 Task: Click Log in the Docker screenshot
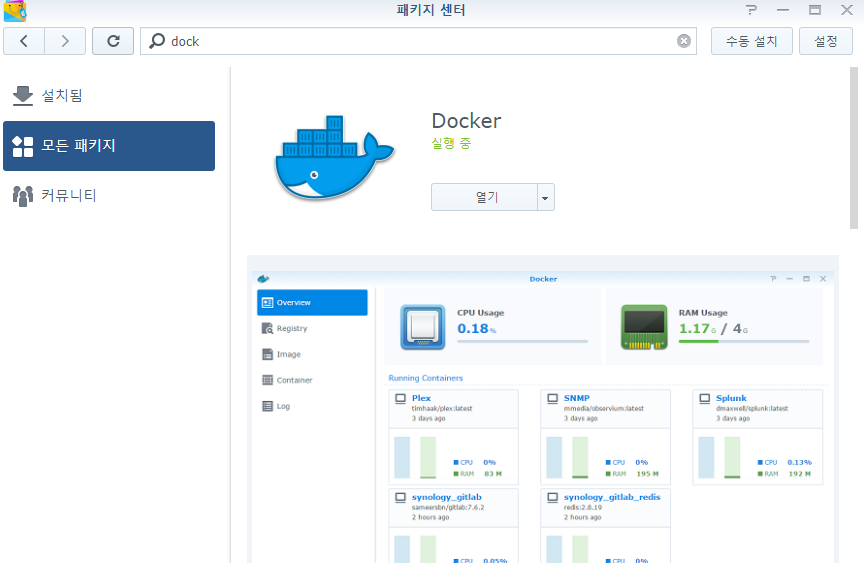(x=283, y=406)
